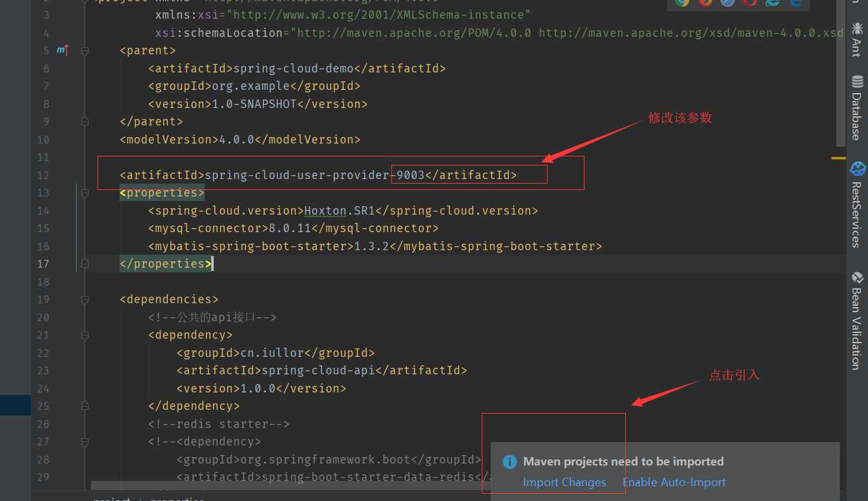
Task: Open the Database tool window
Action: pos(856,107)
